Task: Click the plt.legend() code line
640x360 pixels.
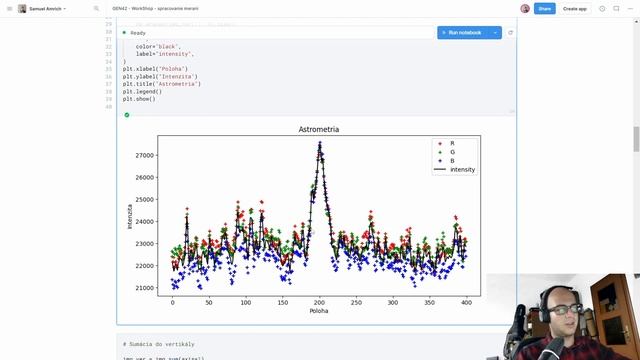Action: [x=142, y=91]
